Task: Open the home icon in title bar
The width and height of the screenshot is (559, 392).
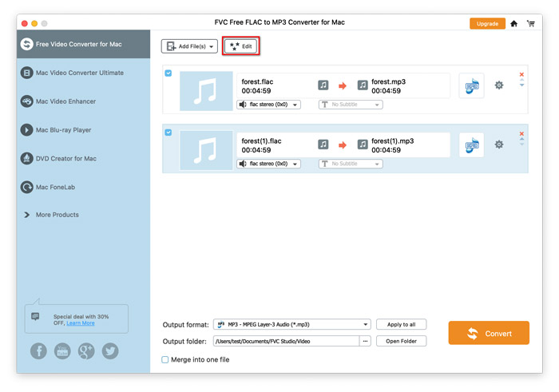Action: (513, 23)
